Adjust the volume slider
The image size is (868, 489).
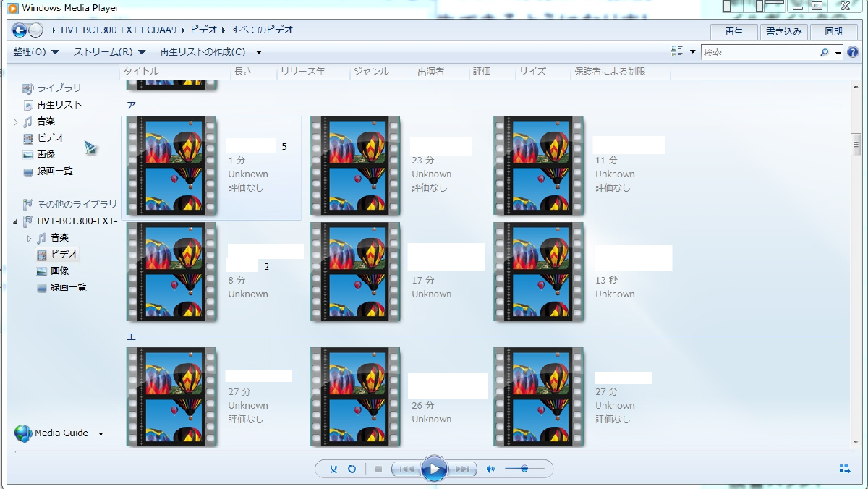pyautogui.click(x=526, y=469)
